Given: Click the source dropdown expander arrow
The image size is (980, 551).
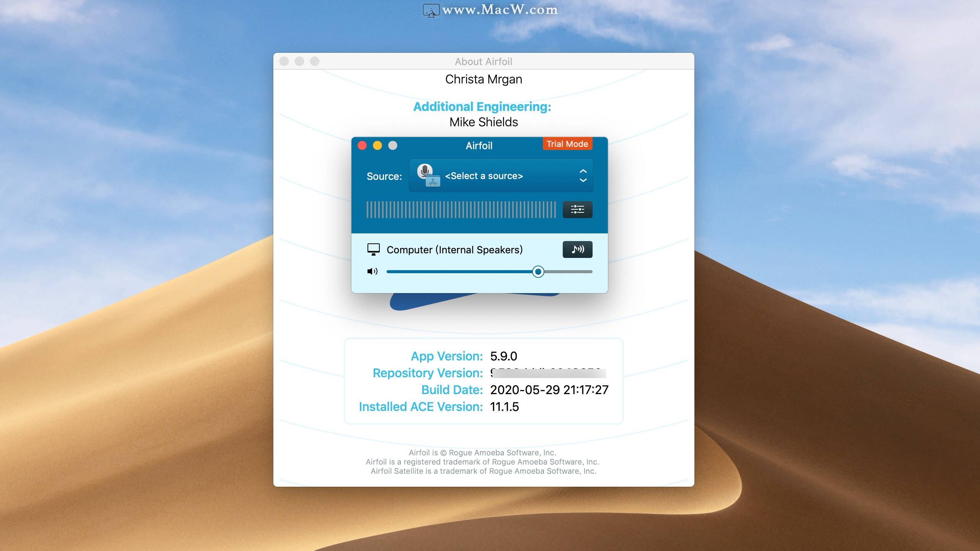Looking at the screenshot, I should click(x=582, y=176).
